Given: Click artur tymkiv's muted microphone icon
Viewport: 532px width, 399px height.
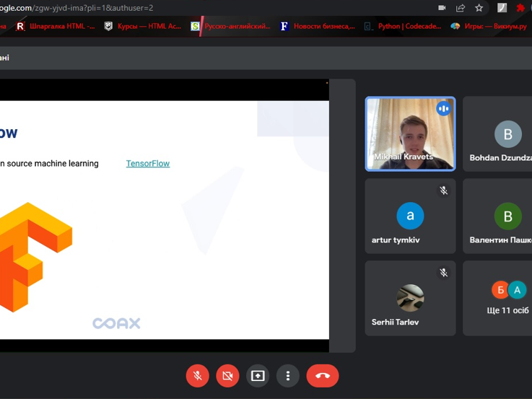Looking at the screenshot, I should pos(443,190).
